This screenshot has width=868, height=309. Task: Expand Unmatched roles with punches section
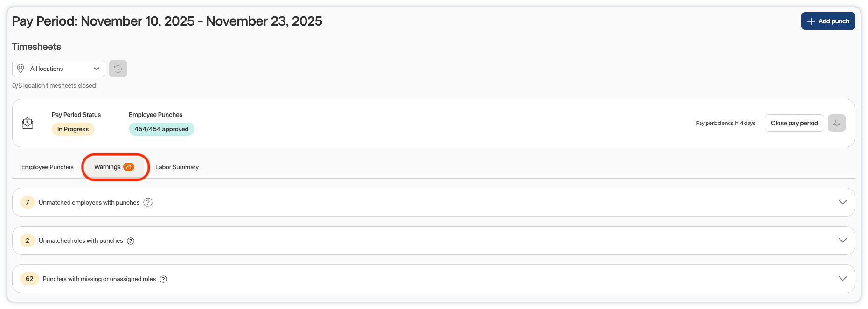coord(842,240)
